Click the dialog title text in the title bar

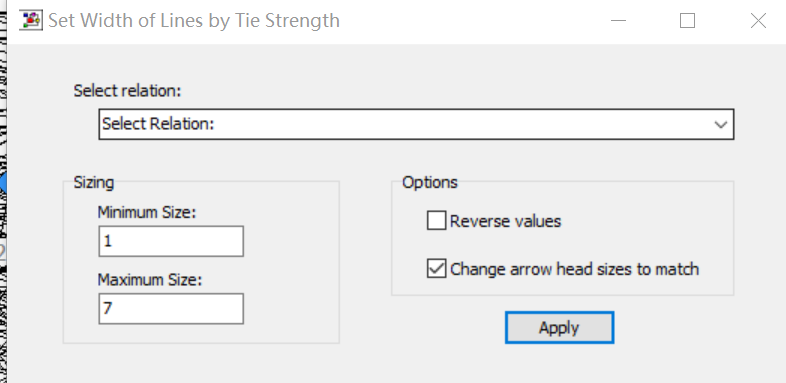pyautogui.click(x=194, y=21)
